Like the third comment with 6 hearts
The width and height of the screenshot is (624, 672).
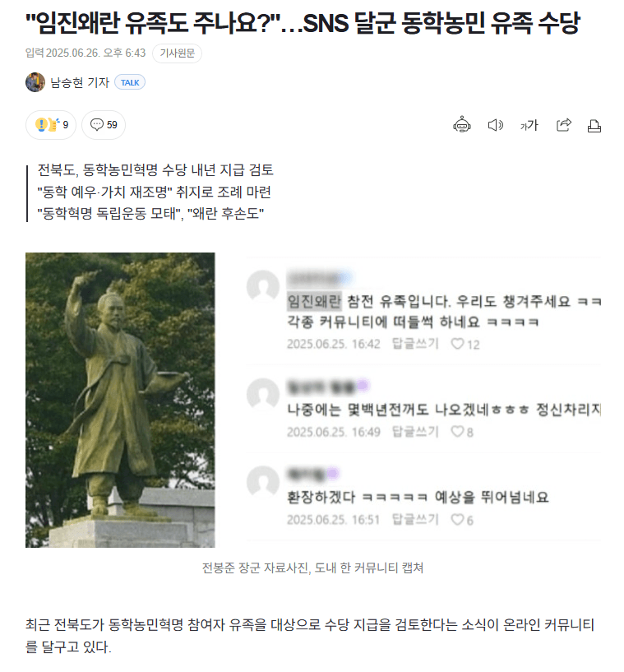[x=462, y=520]
